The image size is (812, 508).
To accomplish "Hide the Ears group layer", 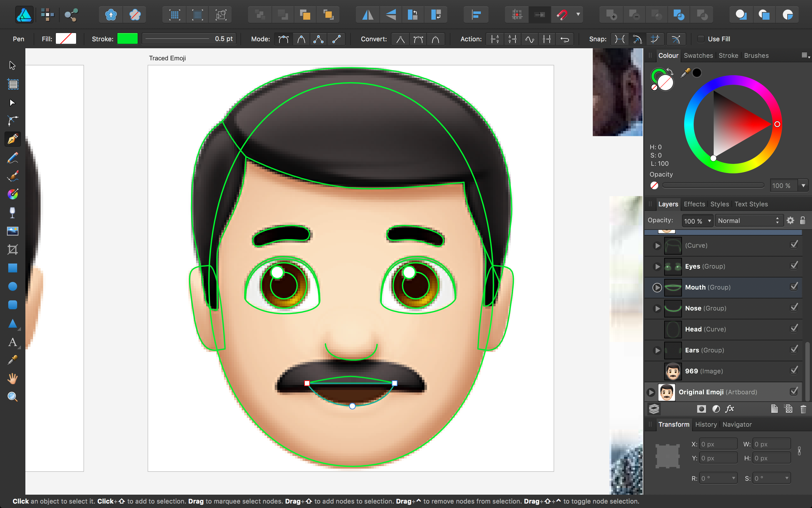I will 794,350.
